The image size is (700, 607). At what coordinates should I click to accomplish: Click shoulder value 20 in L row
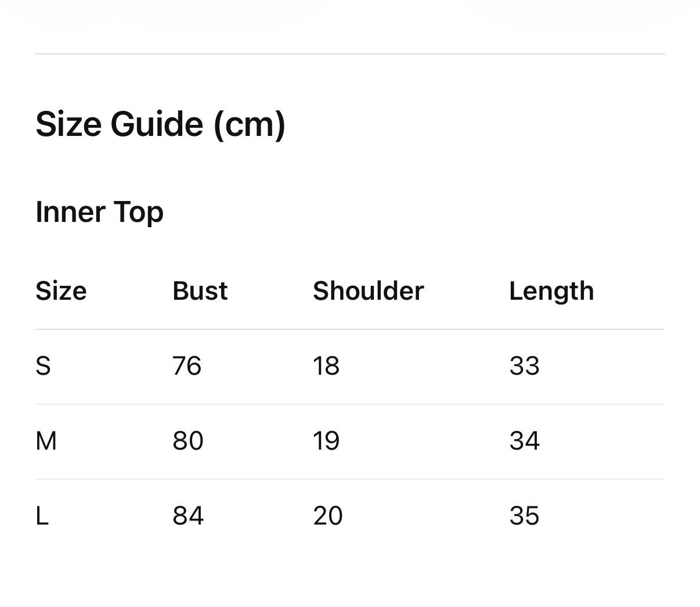coord(327,516)
